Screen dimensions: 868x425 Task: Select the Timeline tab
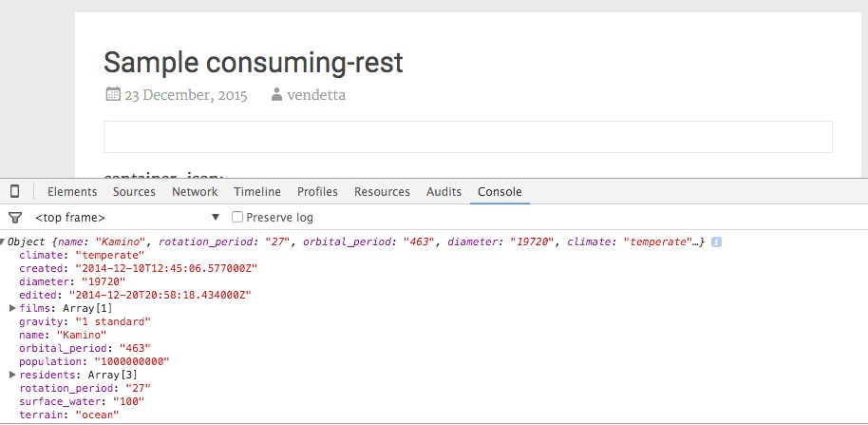click(x=257, y=191)
